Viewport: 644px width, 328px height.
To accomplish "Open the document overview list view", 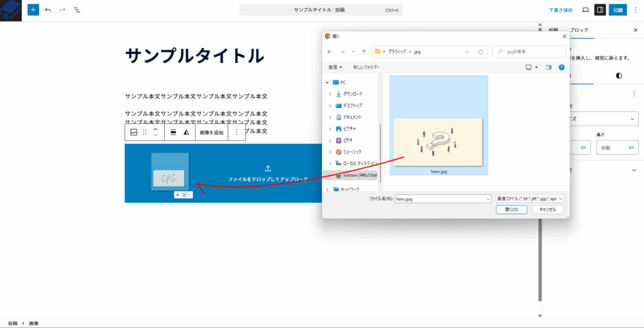I will pos(77,10).
